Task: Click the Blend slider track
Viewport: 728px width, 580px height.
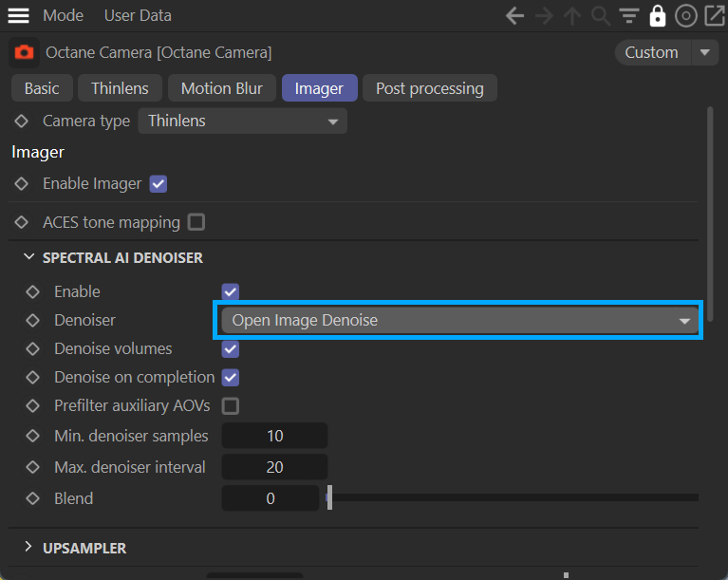Action: (x=513, y=497)
